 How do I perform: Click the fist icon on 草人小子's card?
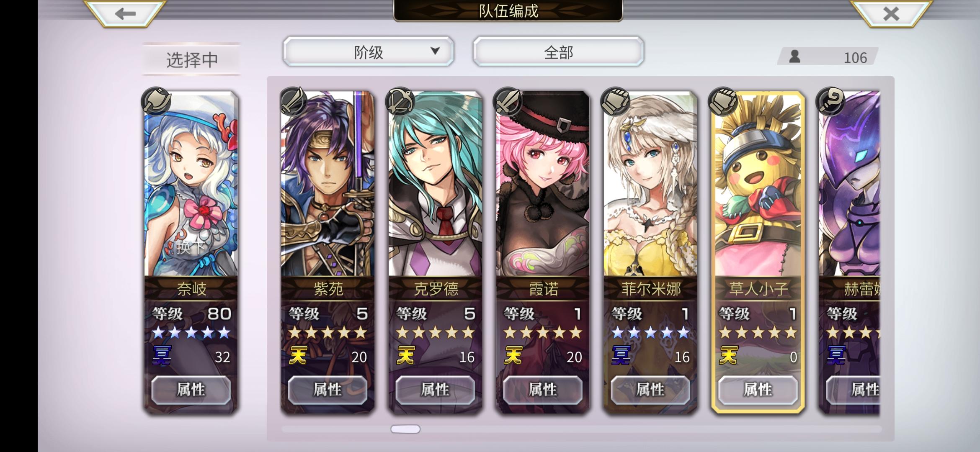click(723, 101)
